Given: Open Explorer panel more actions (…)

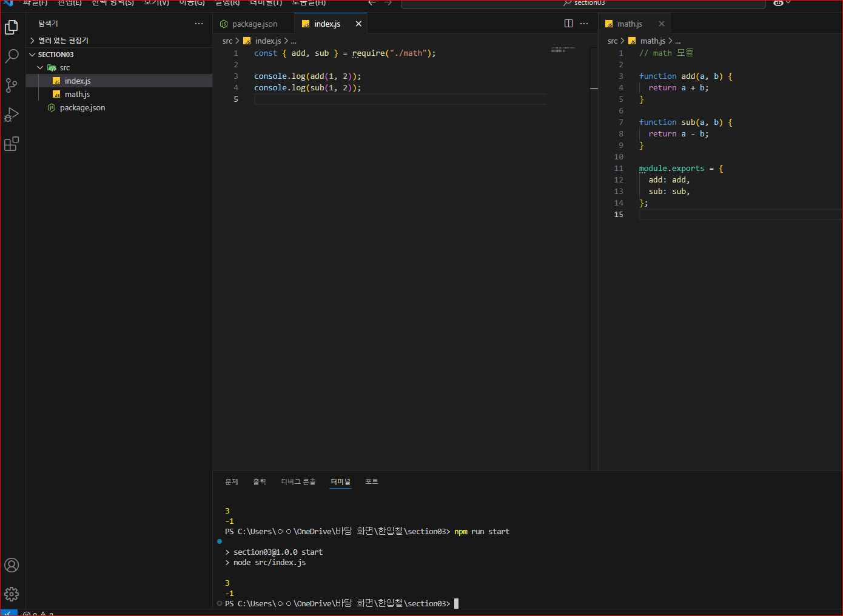Looking at the screenshot, I should pos(199,24).
